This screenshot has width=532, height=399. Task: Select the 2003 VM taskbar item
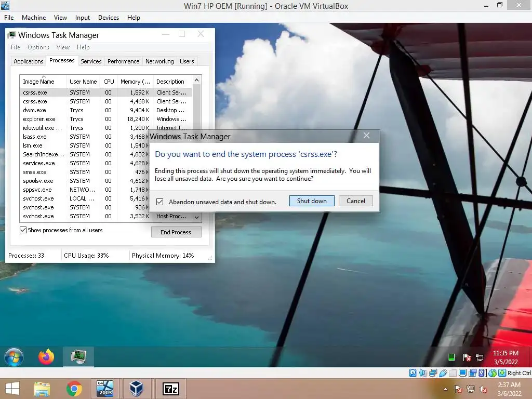click(x=105, y=389)
